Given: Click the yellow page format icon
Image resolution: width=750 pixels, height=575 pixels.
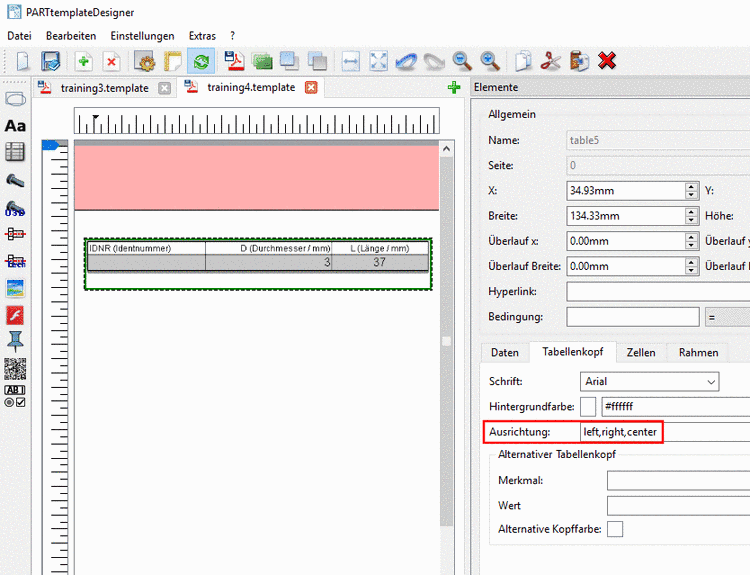Looking at the screenshot, I should coord(173,61).
